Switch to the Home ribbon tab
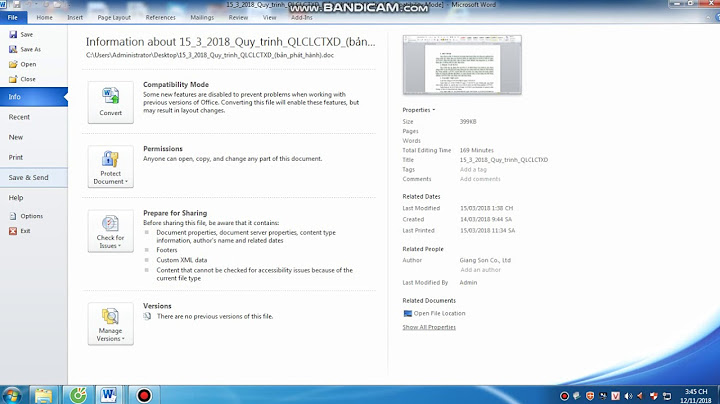Screen dimensions: 720x404 45,17
